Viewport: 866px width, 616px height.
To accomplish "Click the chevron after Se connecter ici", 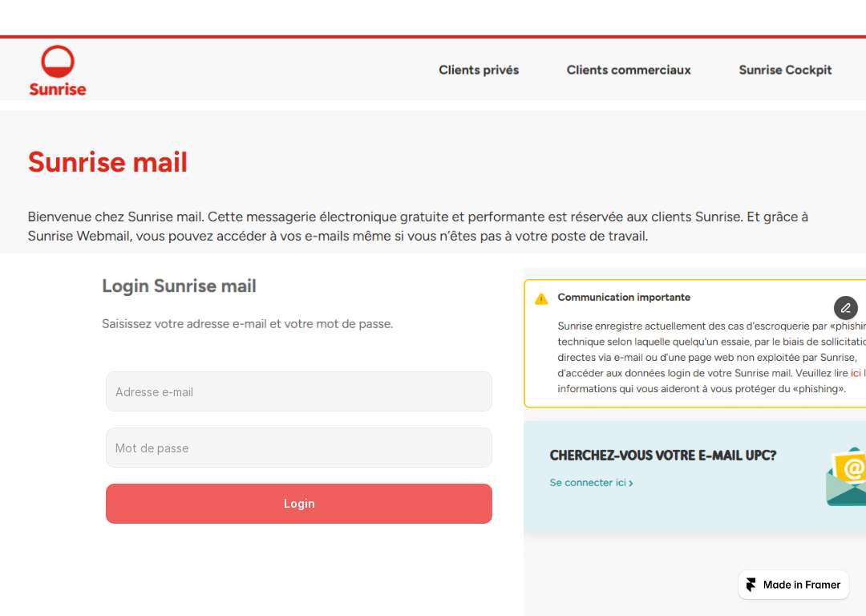I will (x=631, y=484).
